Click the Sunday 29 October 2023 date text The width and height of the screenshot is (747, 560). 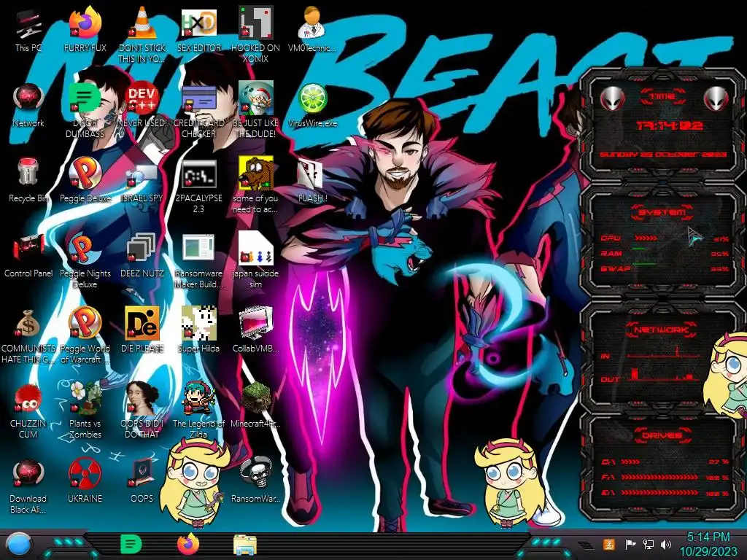point(662,155)
